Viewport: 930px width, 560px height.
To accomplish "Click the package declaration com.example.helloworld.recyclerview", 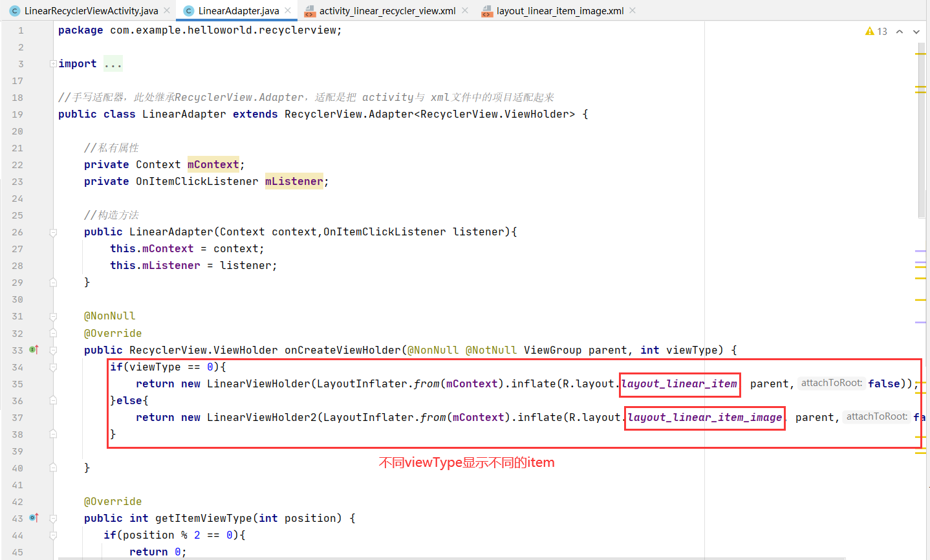I will tap(223, 30).
